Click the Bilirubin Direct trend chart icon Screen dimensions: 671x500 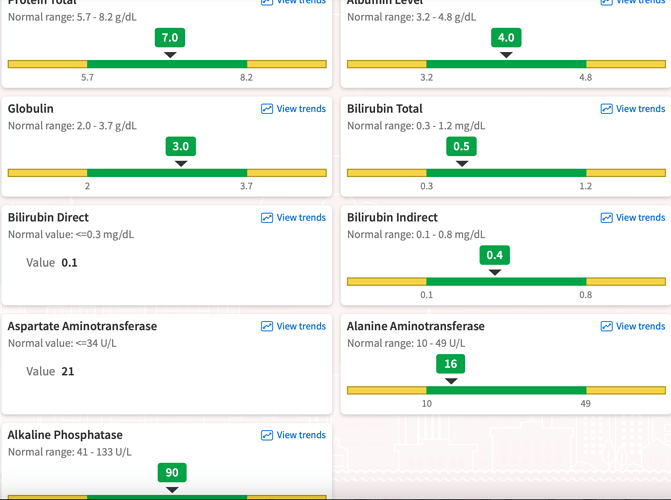pyautogui.click(x=267, y=218)
